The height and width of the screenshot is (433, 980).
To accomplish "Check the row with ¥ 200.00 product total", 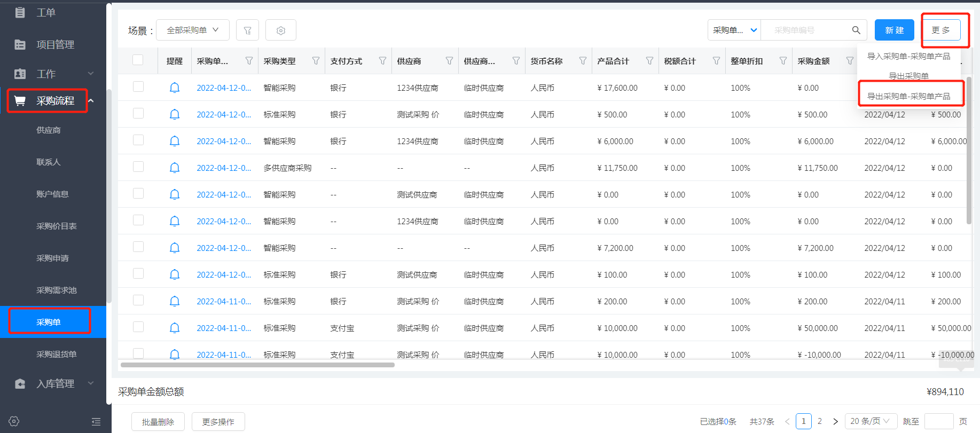I will point(138,300).
